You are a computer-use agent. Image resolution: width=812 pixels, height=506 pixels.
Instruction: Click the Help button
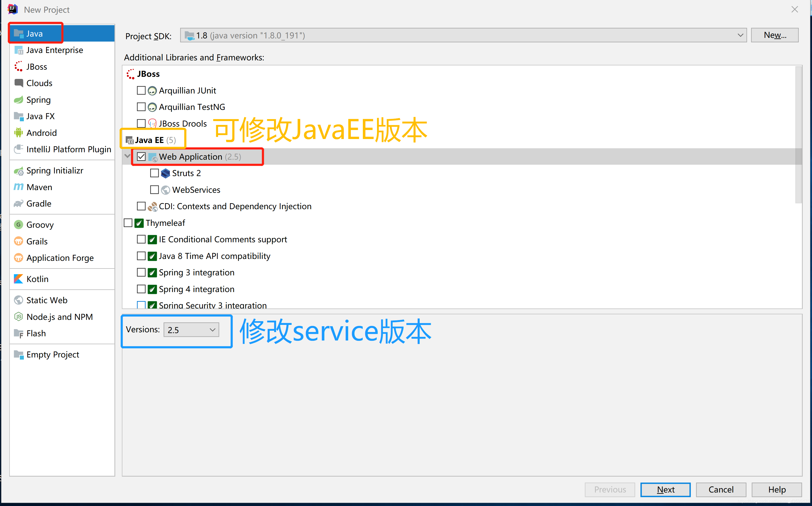[776, 490]
